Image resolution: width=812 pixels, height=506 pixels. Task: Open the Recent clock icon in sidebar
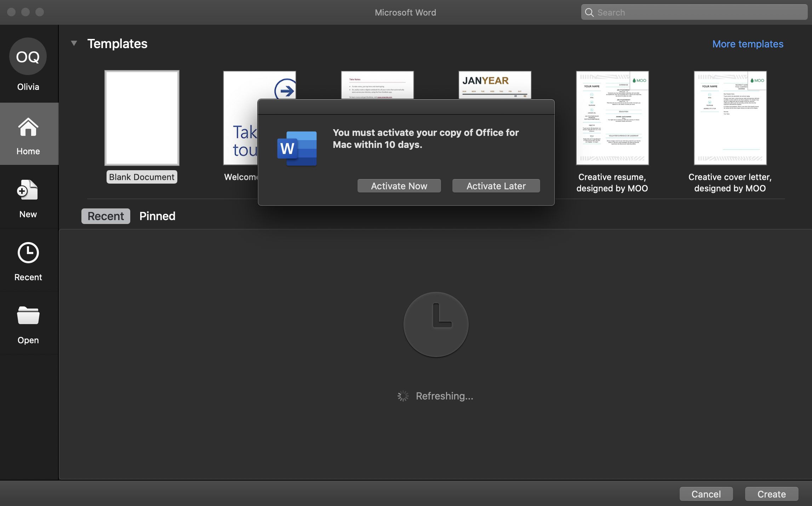(x=28, y=252)
